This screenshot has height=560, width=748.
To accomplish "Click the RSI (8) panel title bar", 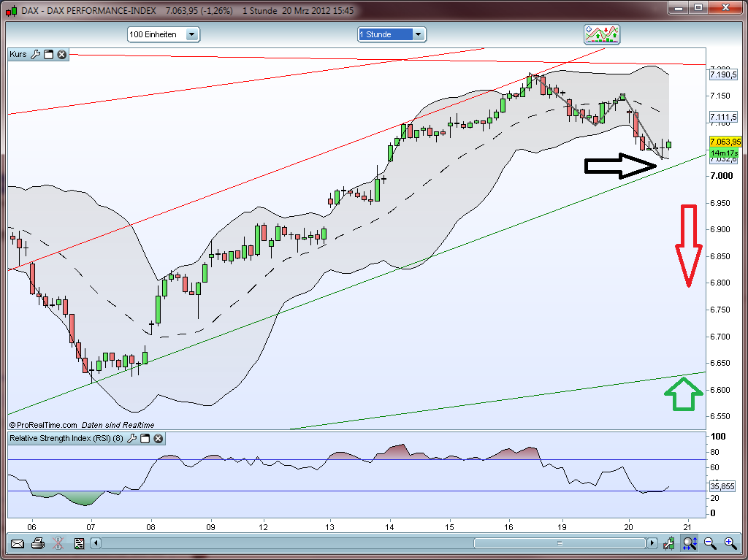I will tap(66, 438).
